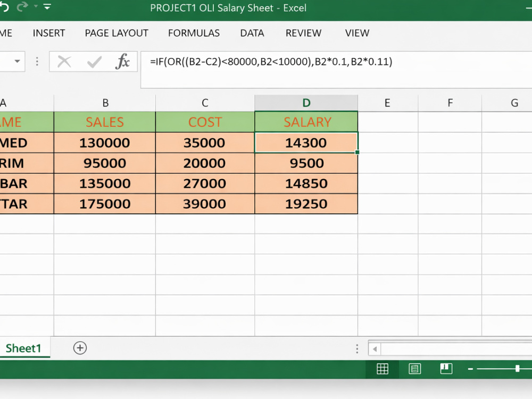Switch to the PAGE LAYOUT tab
Viewport: 532px width, 399px height.
click(x=117, y=33)
